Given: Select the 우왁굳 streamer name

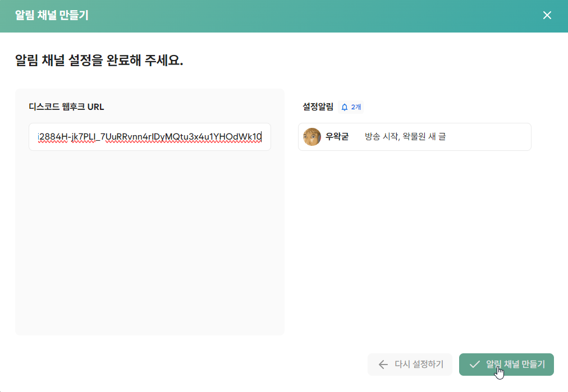Looking at the screenshot, I should pos(337,137).
